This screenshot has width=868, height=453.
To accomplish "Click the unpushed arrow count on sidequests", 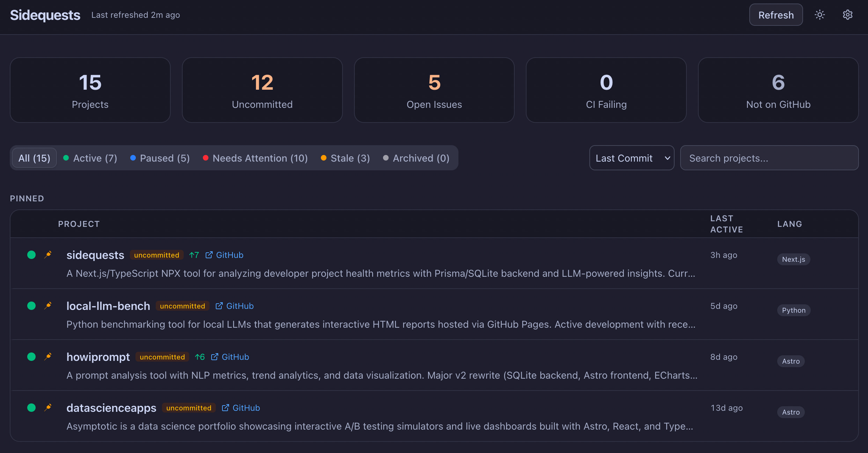I will 194,255.
